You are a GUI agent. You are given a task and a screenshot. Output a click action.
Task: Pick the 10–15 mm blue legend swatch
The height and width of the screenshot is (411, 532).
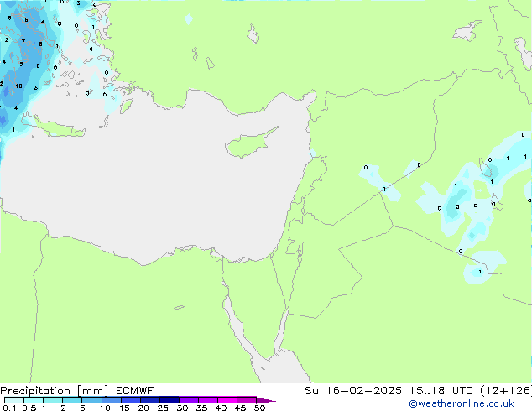112,400
